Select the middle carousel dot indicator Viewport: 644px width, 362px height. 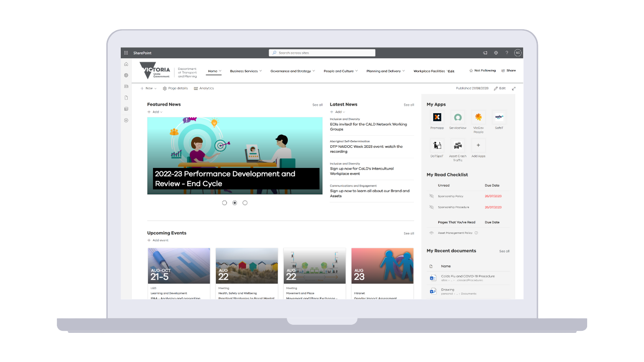point(234,203)
